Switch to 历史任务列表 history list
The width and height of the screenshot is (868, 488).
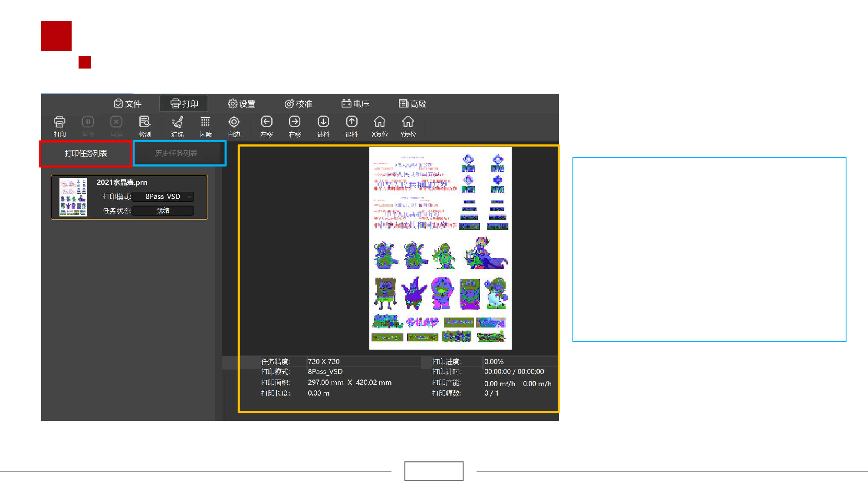[176, 154]
